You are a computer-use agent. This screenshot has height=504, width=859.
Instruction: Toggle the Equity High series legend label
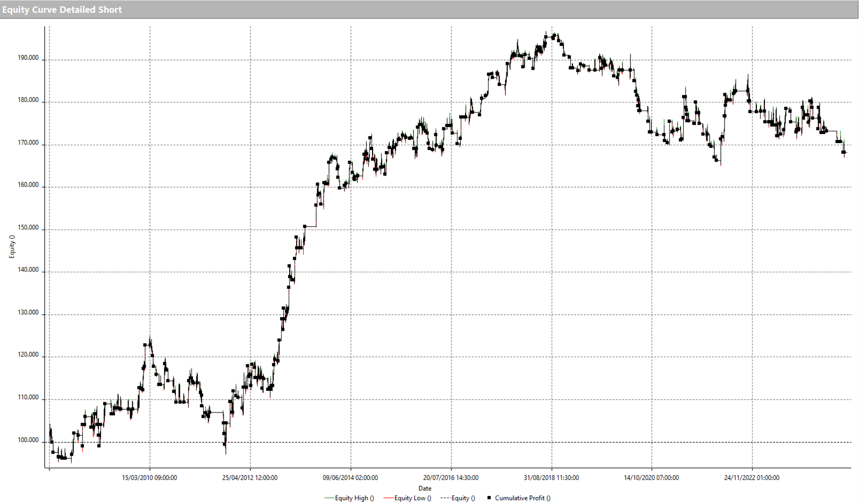(x=354, y=498)
